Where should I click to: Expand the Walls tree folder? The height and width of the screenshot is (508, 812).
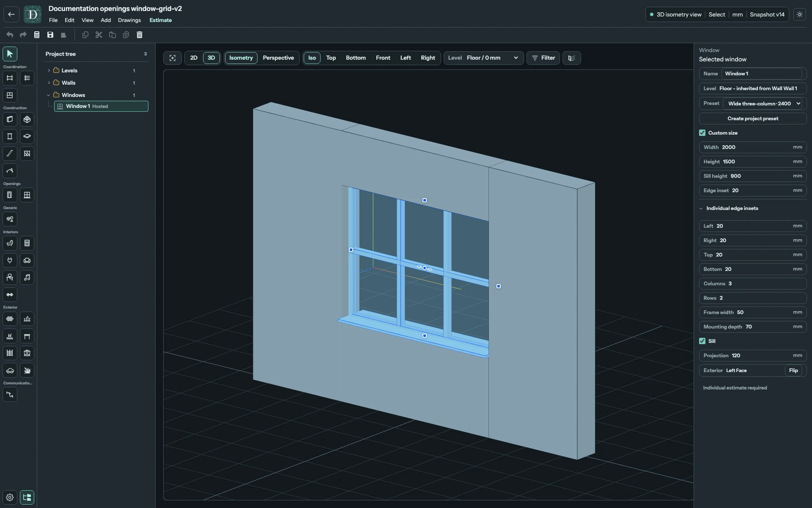pos(49,83)
